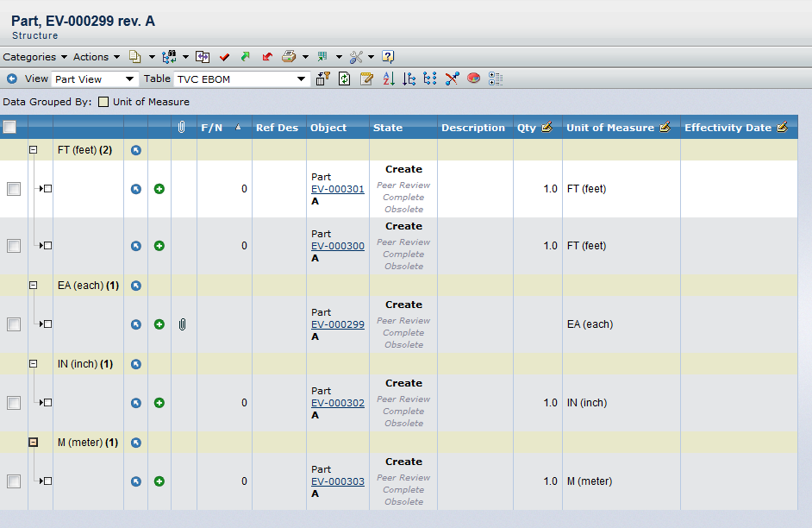The image size is (812, 528).
Task: Collapse the FT (feet) group
Action: coord(34,150)
